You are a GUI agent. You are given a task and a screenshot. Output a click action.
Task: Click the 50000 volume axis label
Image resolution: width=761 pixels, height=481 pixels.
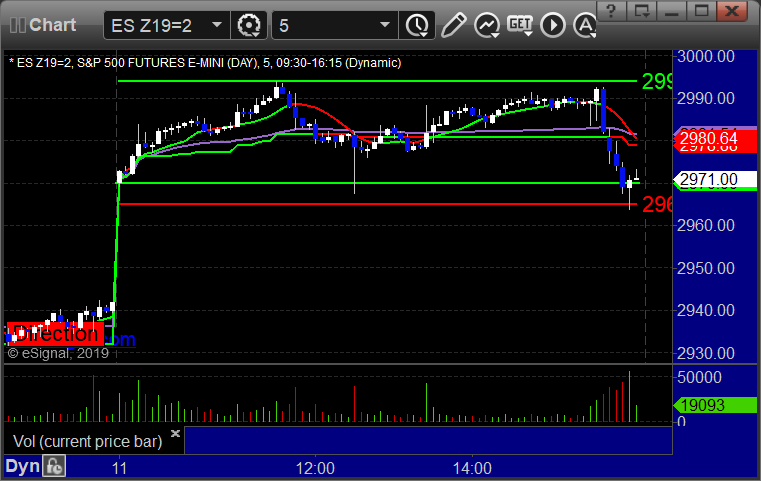coord(699,377)
